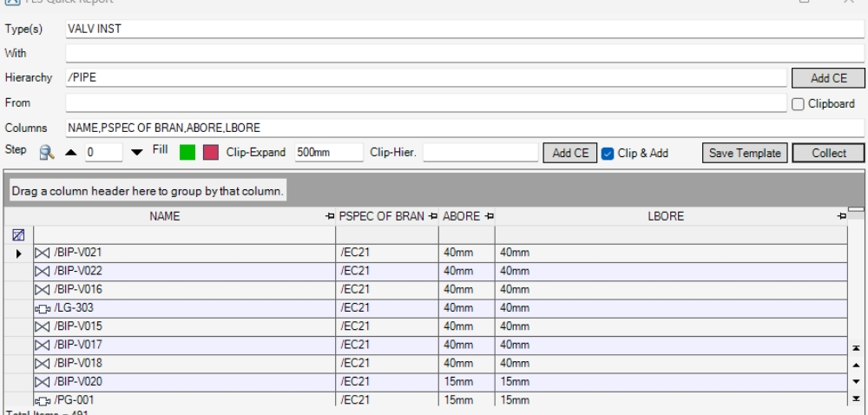Decrease the step value with the down arrow

coord(136,154)
